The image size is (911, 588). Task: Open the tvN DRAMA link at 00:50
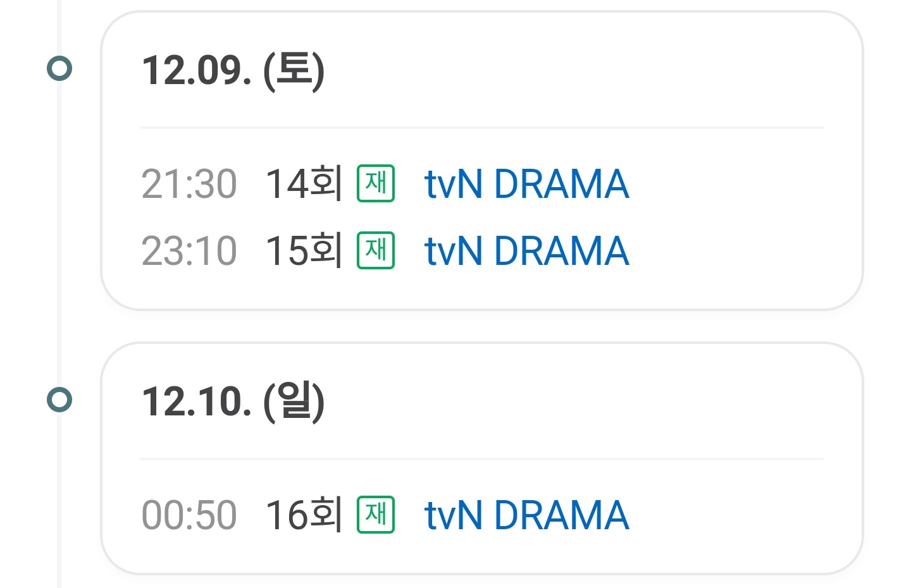tap(526, 515)
